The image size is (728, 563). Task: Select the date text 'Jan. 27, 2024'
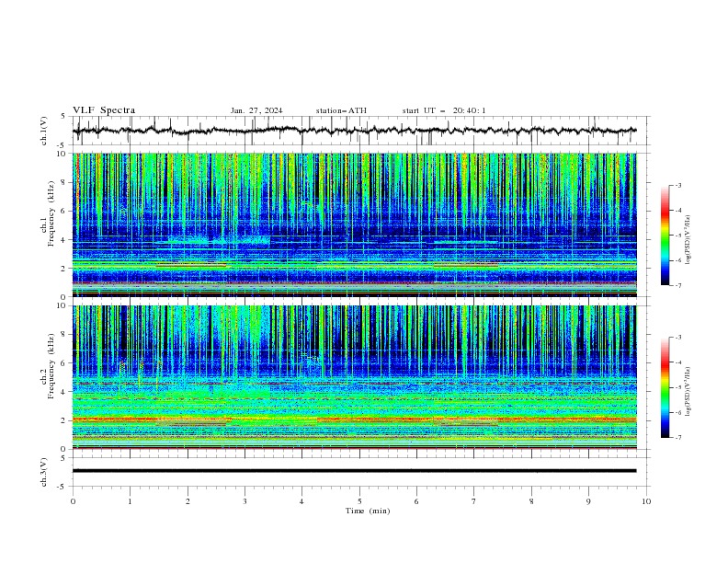(256, 110)
